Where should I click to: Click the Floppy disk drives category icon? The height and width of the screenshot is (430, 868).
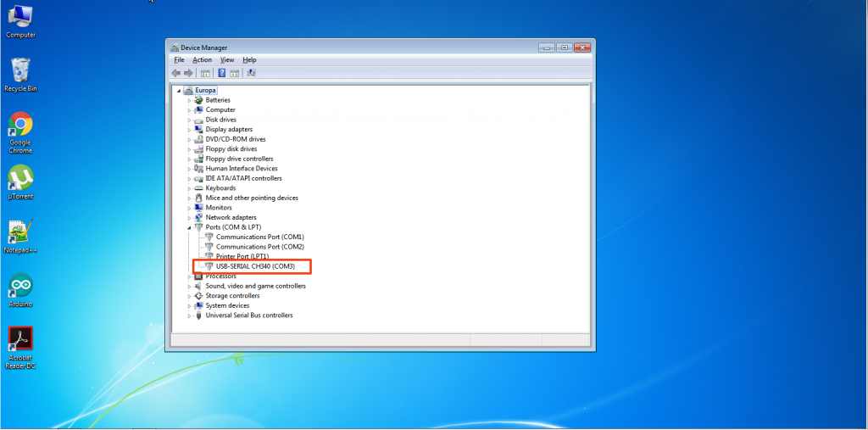coord(198,148)
